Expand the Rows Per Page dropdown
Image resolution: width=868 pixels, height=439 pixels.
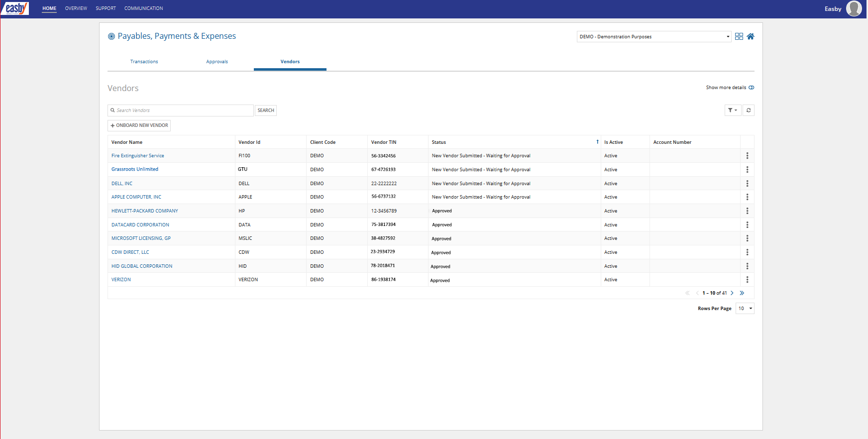pos(745,309)
